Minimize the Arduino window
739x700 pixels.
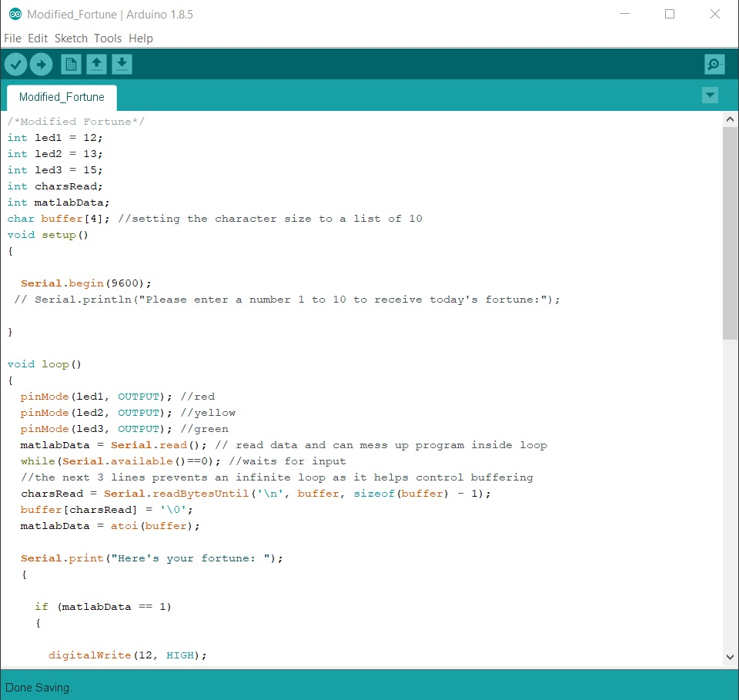(625, 14)
